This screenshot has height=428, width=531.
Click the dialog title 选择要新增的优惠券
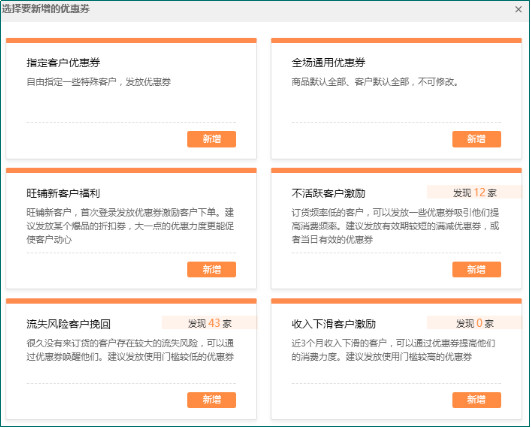tap(46, 9)
